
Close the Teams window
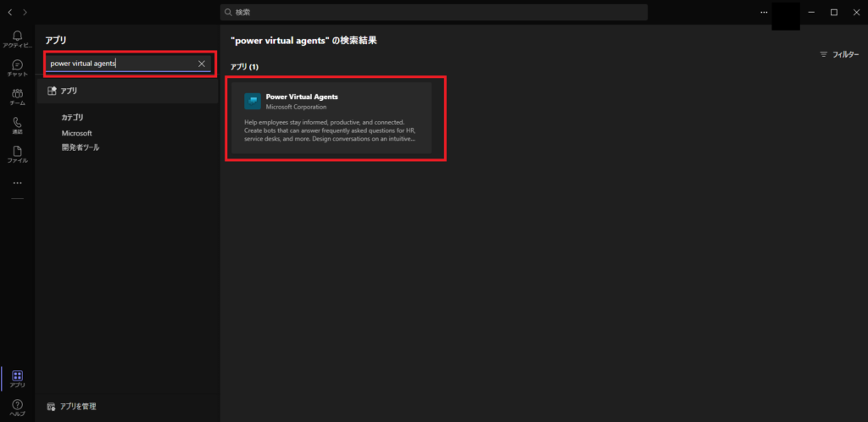click(856, 12)
